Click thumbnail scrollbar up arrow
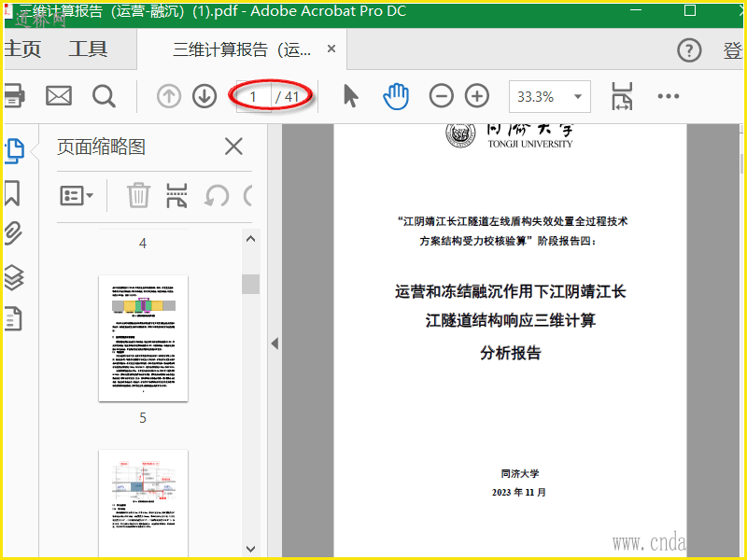Image resolution: width=747 pixels, height=560 pixels. click(250, 239)
